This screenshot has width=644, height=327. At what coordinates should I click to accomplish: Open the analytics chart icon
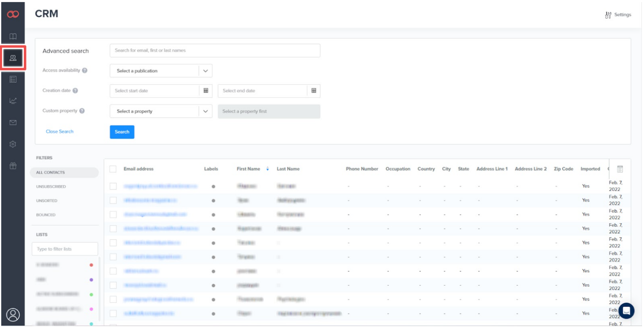coord(13,101)
